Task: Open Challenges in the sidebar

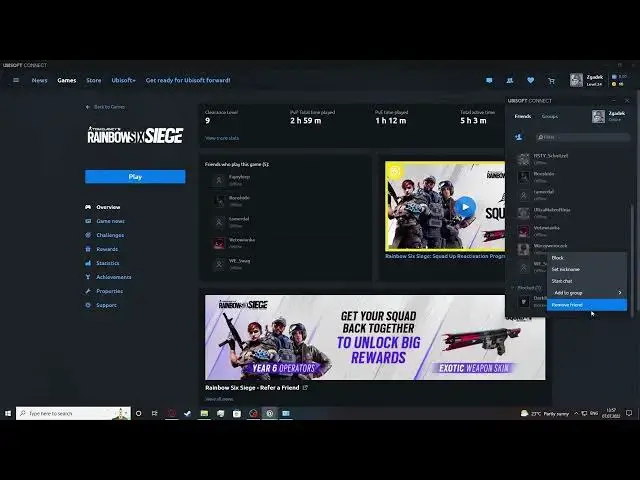Action: [x=110, y=235]
